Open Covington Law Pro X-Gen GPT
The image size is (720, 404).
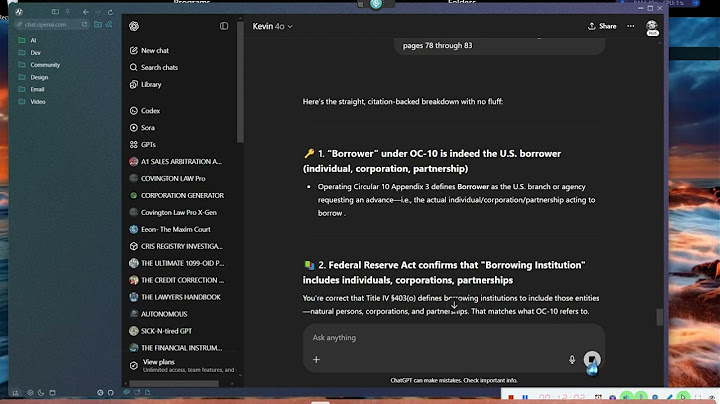point(173,213)
